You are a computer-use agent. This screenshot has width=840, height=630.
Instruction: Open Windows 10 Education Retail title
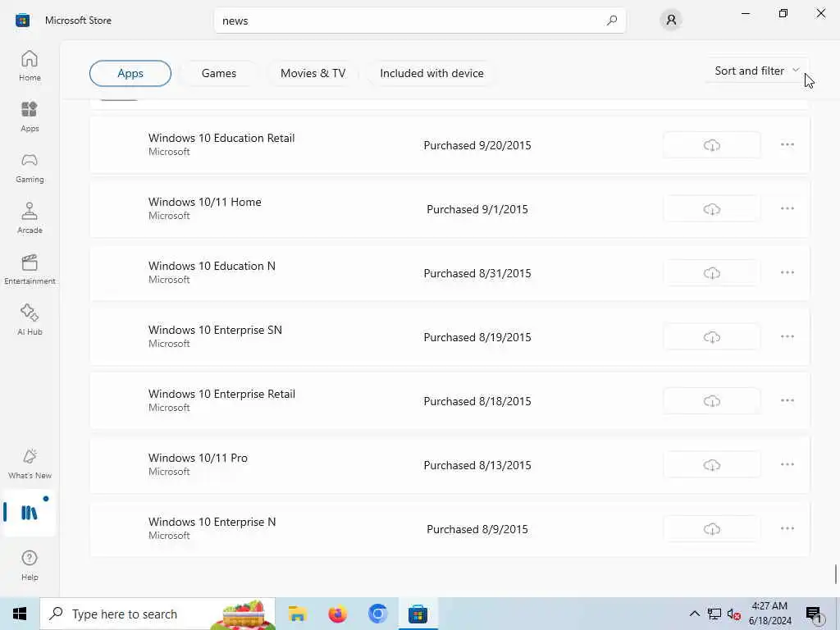pyautogui.click(x=221, y=138)
